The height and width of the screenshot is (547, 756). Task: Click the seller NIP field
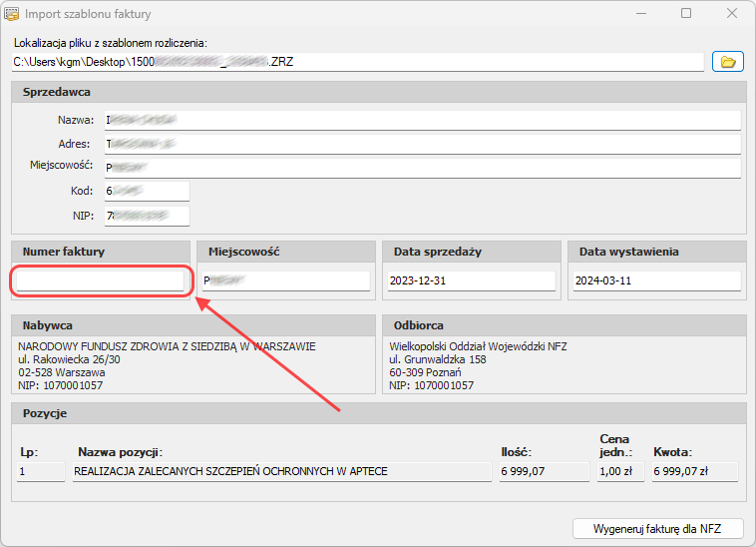[x=145, y=215]
